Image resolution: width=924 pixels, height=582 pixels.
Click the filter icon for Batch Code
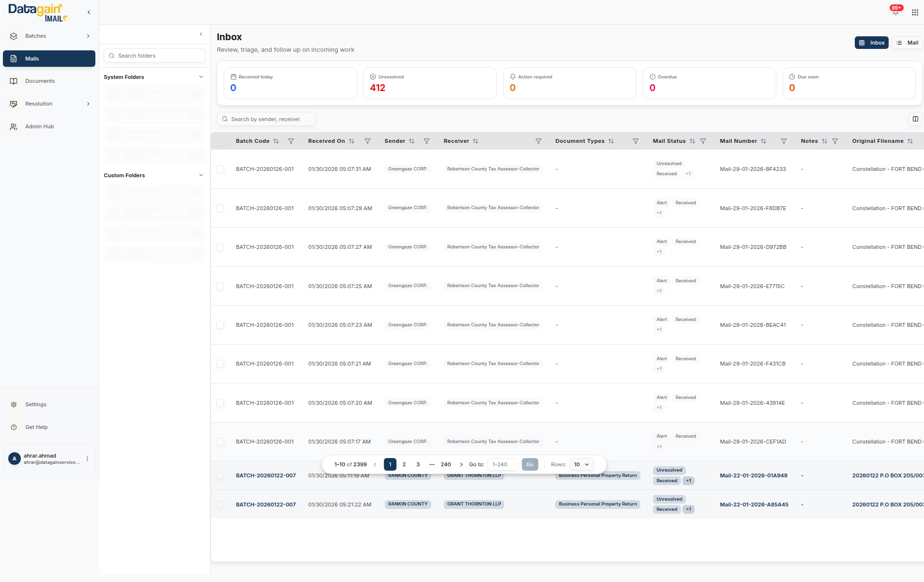click(x=291, y=141)
